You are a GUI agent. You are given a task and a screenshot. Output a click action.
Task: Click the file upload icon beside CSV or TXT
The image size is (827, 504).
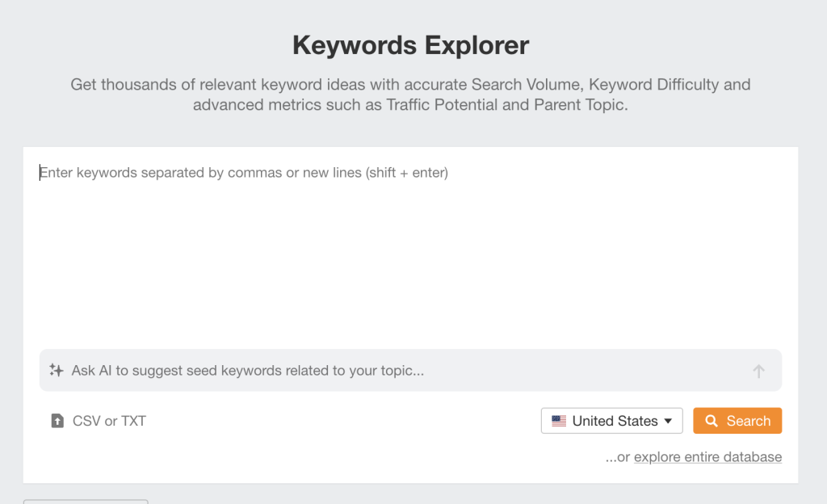57,421
